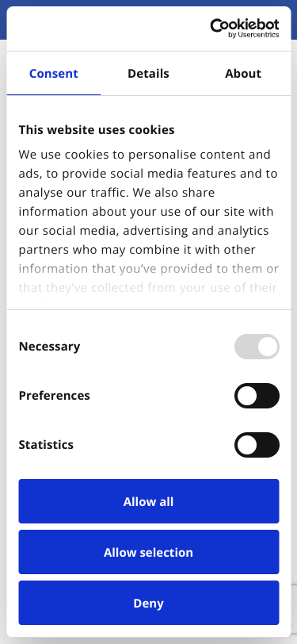Viewport: 297px width, 644px height.
Task: Switch to the Details tab
Action: pos(148,74)
